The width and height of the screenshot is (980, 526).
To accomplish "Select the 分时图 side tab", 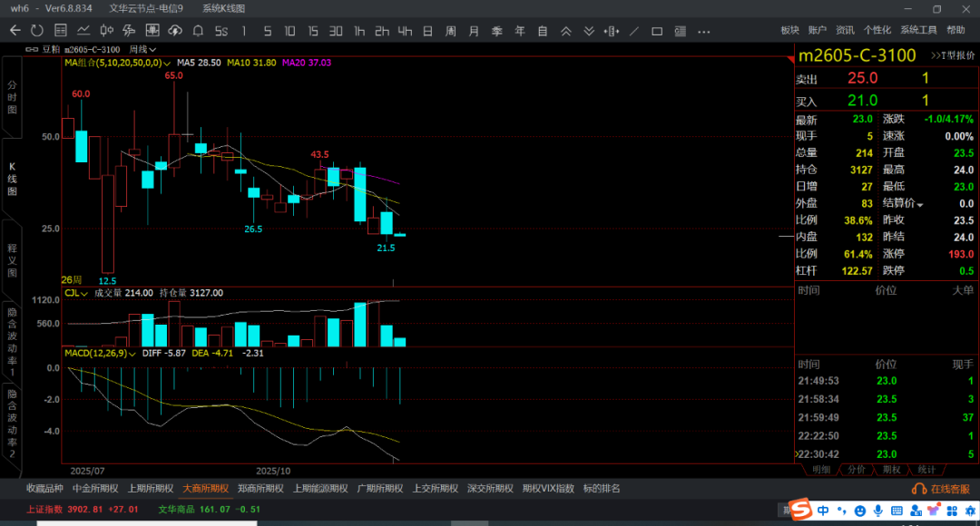I will 13,96.
